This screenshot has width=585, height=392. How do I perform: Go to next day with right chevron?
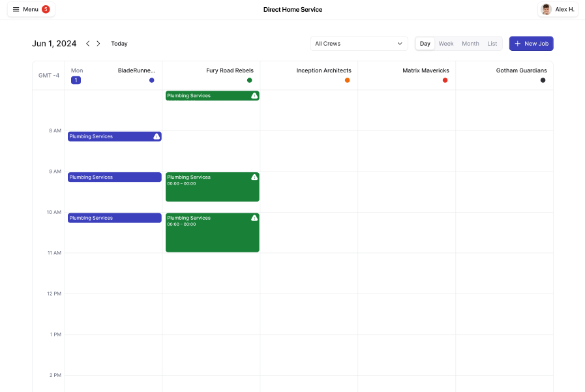pos(98,44)
